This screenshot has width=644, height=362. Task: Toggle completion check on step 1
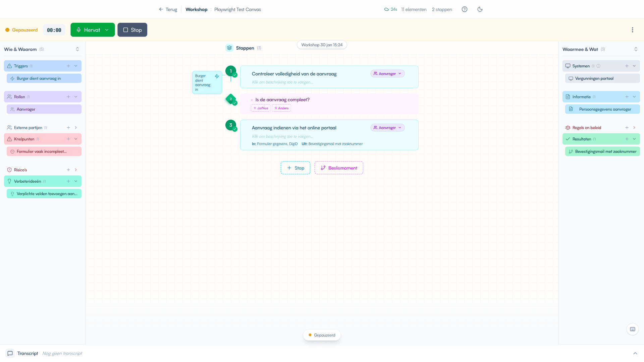(235, 75)
